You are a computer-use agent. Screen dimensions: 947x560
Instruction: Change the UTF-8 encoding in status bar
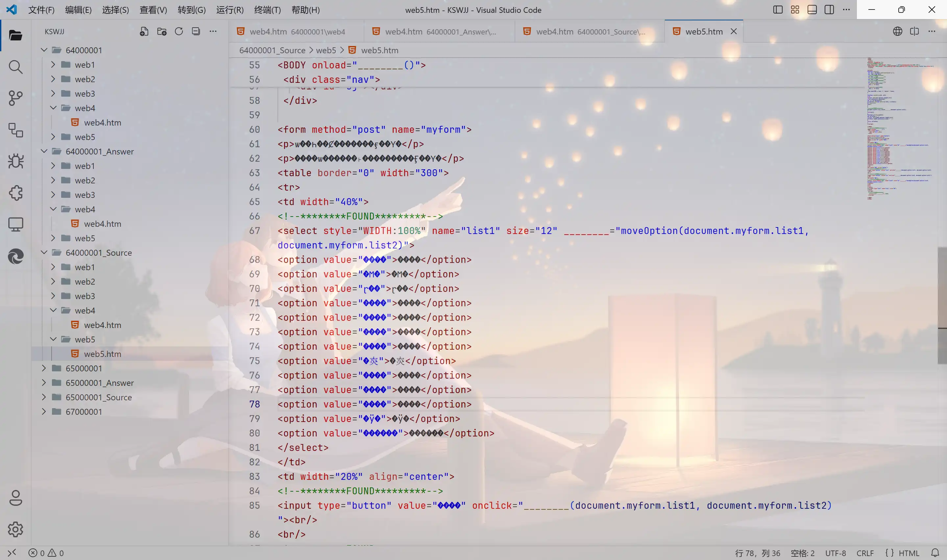pyautogui.click(x=835, y=553)
